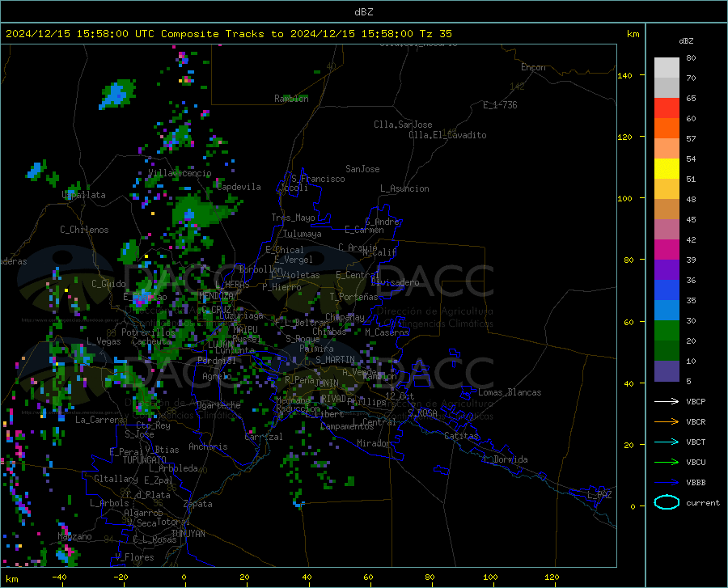Click the 'Villavicencio' place label
Image resolution: width=728 pixels, height=588 pixels.
180,173
